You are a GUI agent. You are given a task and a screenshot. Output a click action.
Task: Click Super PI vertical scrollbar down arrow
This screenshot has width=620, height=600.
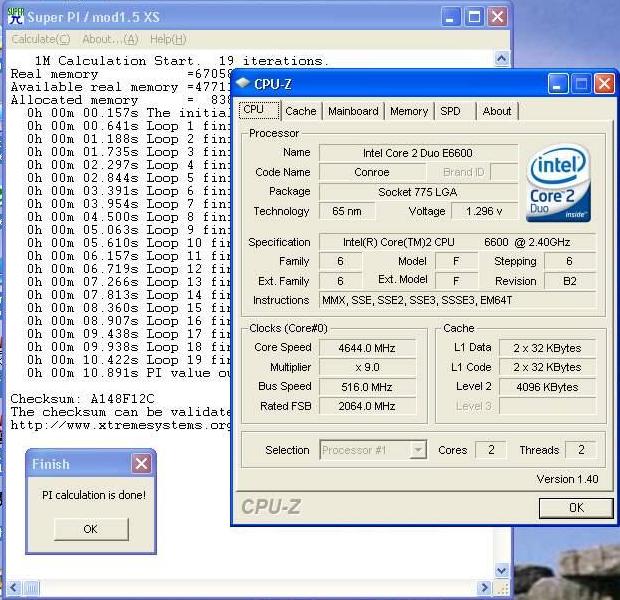(502, 570)
